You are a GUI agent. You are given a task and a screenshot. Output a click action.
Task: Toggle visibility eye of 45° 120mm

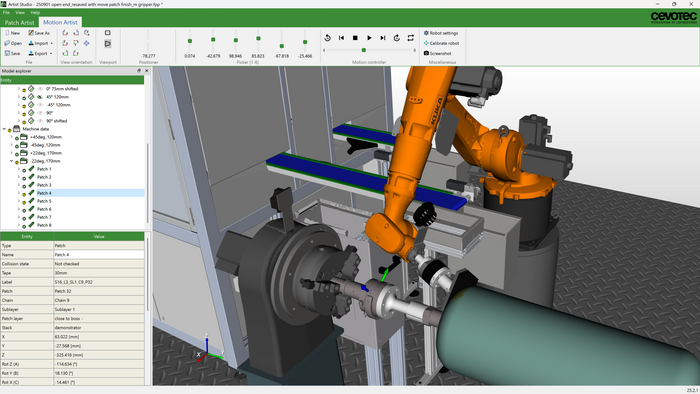[40, 97]
